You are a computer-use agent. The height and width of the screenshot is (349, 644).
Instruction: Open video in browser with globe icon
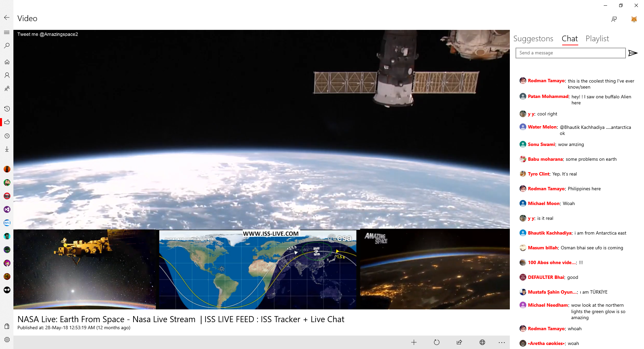[482, 342]
